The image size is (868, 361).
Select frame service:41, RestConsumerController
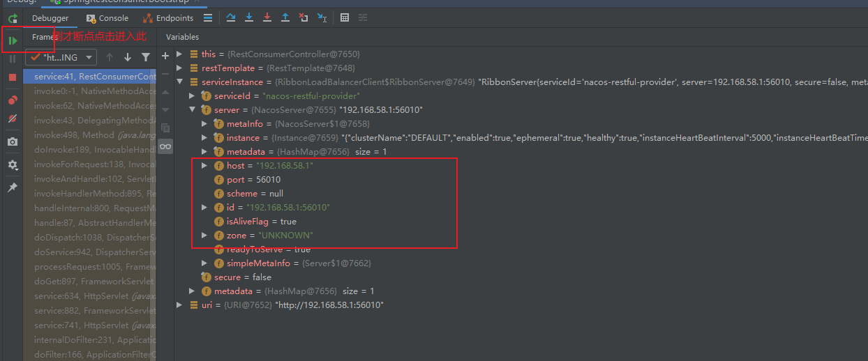point(89,77)
